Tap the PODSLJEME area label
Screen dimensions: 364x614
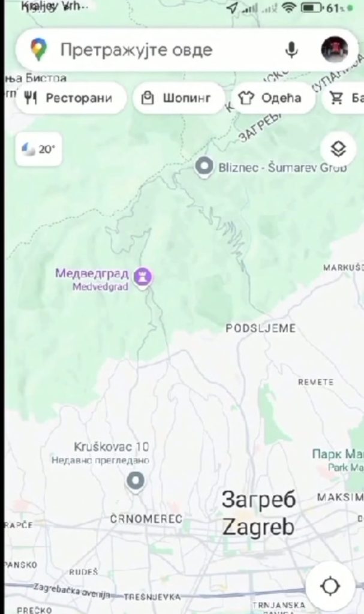tap(261, 328)
